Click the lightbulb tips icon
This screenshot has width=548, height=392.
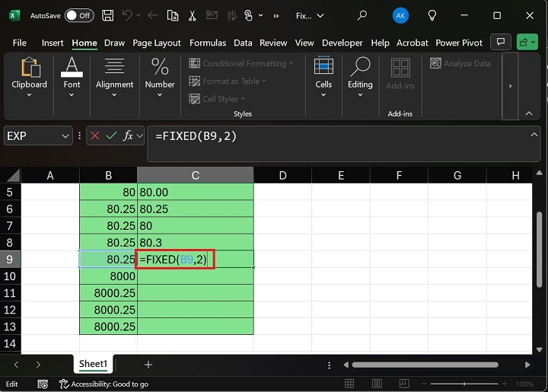coord(433,15)
